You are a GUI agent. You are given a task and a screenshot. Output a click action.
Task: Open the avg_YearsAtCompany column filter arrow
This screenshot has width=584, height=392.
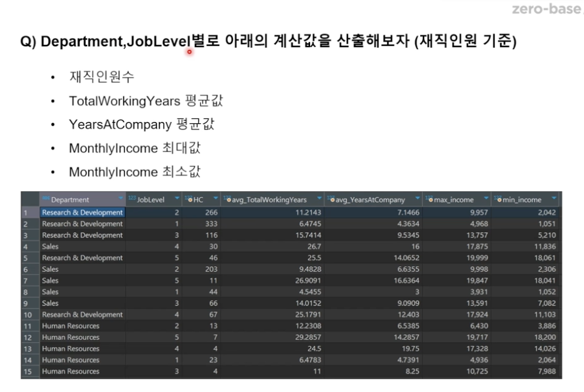coord(418,198)
